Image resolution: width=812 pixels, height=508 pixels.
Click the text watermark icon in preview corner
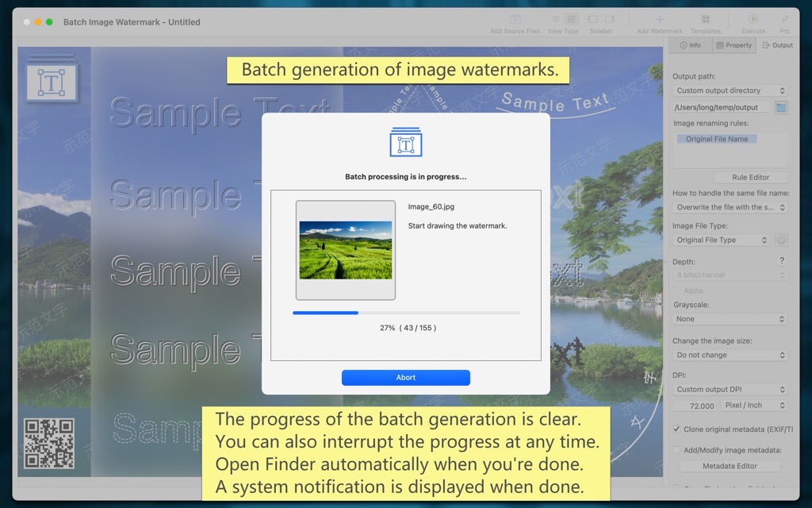point(52,80)
